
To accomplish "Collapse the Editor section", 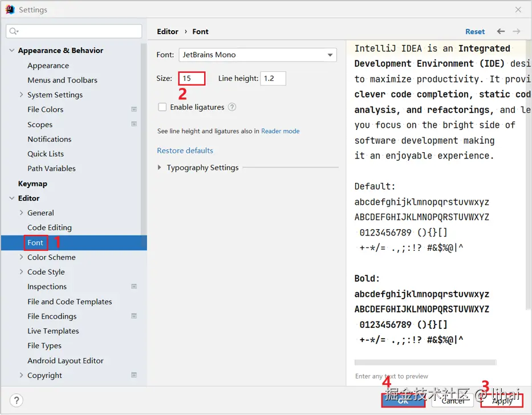I will tap(12, 198).
